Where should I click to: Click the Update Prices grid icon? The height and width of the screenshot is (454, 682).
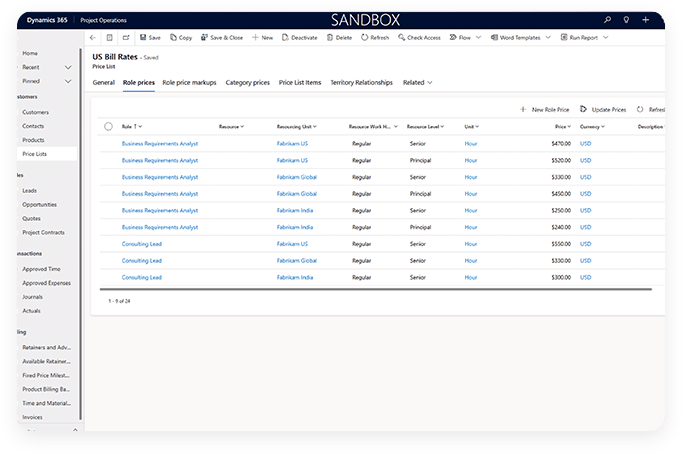[583, 108]
